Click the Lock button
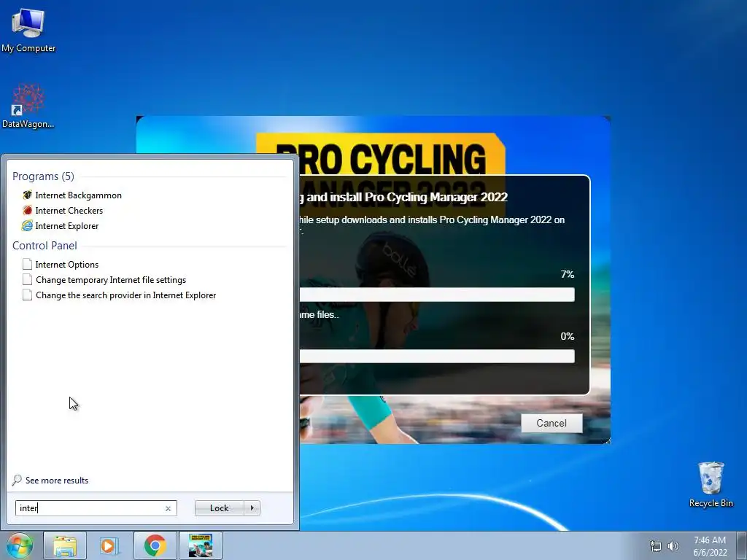Viewport: 747px width, 560px height. point(219,508)
